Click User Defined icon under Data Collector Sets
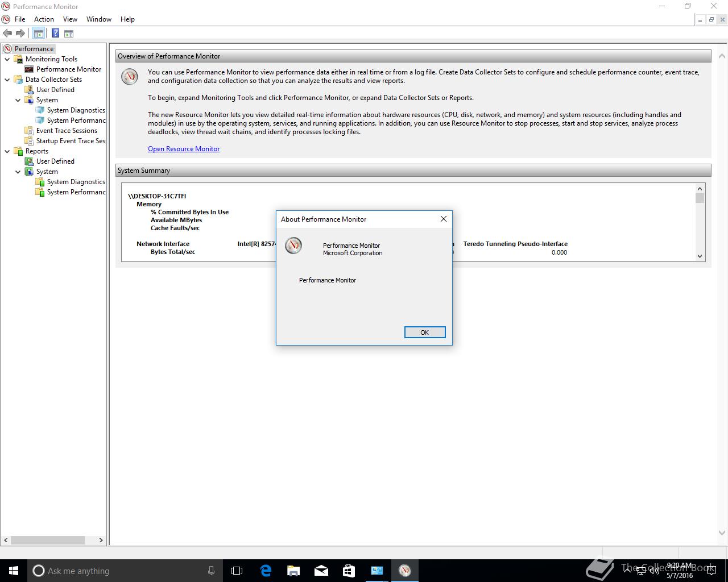This screenshot has height=582, width=728. pyautogui.click(x=30, y=90)
